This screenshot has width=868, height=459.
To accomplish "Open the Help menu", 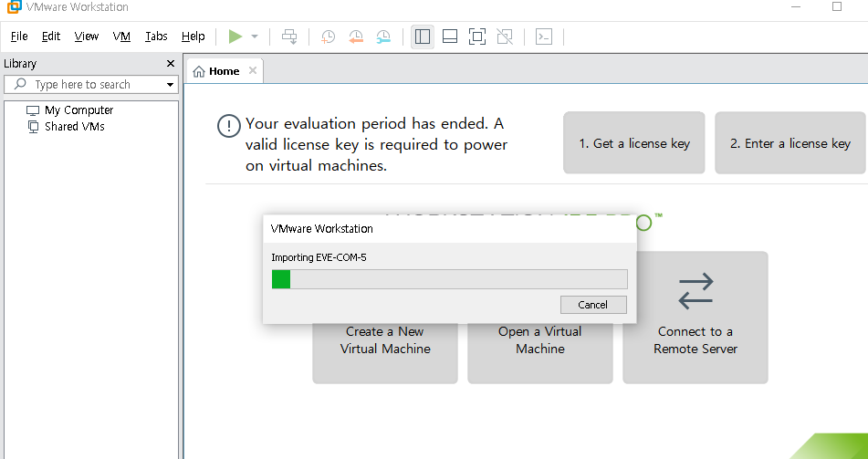I will click(193, 37).
